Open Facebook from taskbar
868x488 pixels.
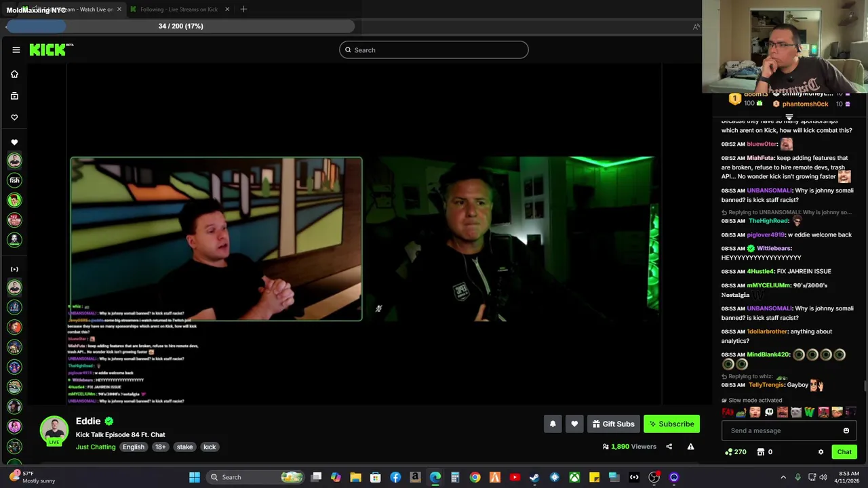pyautogui.click(x=395, y=477)
